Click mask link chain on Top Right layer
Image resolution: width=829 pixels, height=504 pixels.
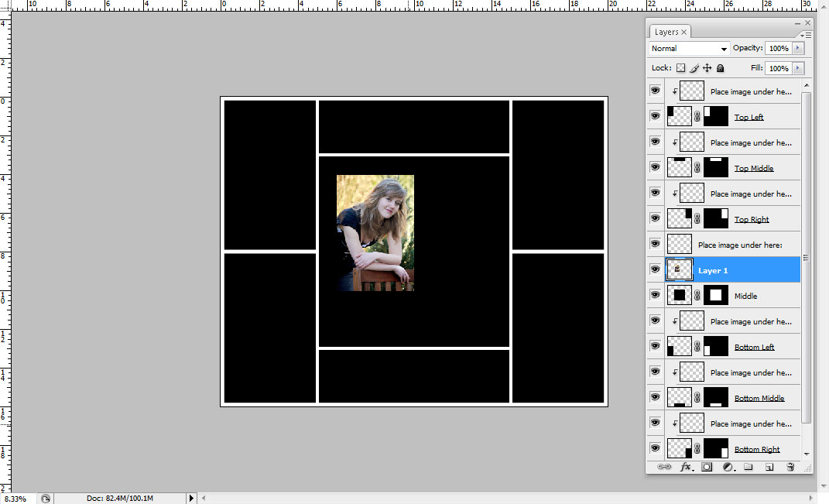tap(697, 219)
